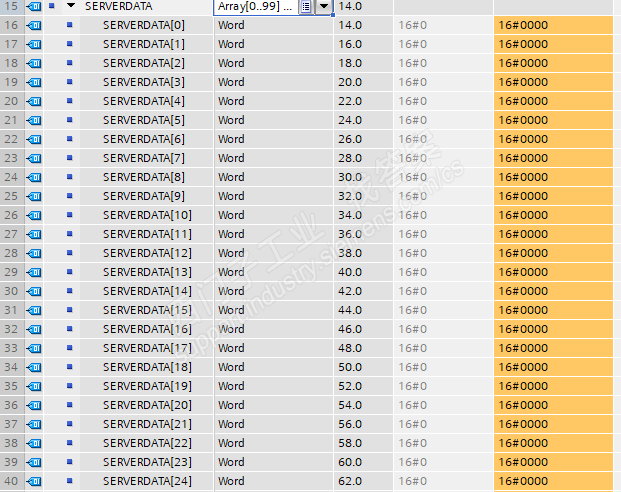Viewport: 621px width, 492px height.
Task: Click the blue square marker beside SERVERDATA[1]
Action: (x=70, y=44)
